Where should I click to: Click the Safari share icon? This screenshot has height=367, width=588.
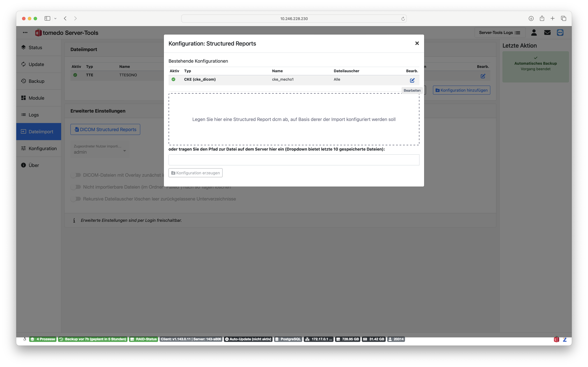[x=542, y=18]
